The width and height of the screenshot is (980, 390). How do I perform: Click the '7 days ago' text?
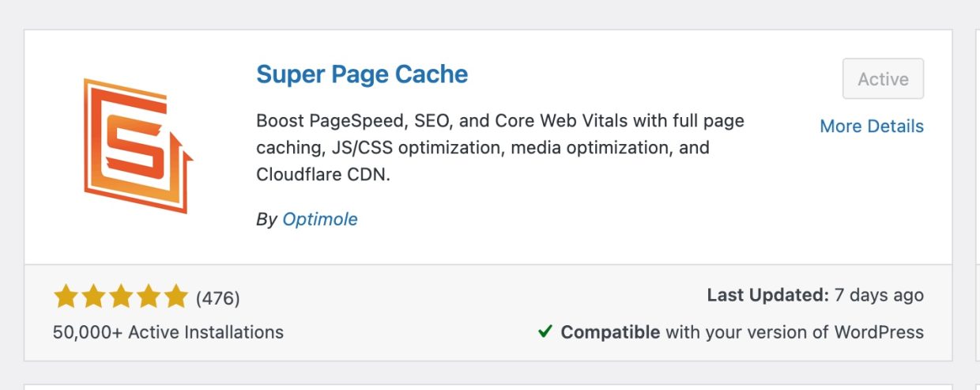click(879, 296)
